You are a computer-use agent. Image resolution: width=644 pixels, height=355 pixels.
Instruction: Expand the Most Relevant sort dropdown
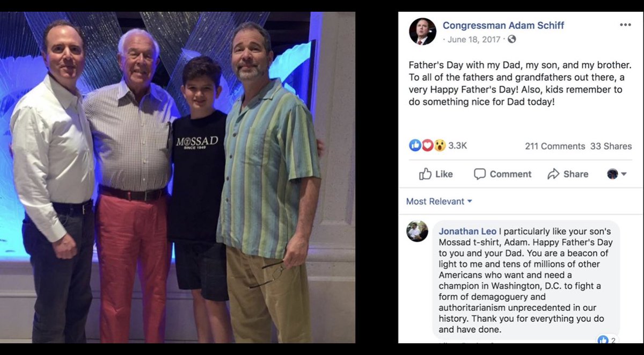(439, 201)
